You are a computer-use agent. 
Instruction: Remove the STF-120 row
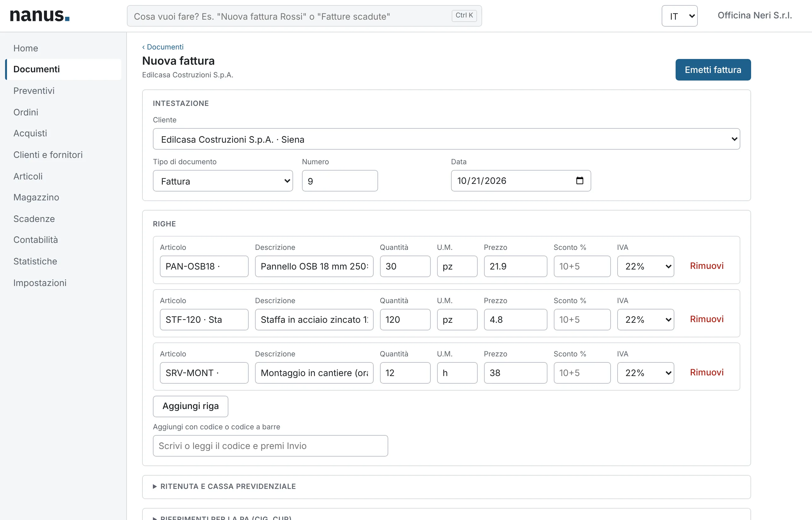707,319
